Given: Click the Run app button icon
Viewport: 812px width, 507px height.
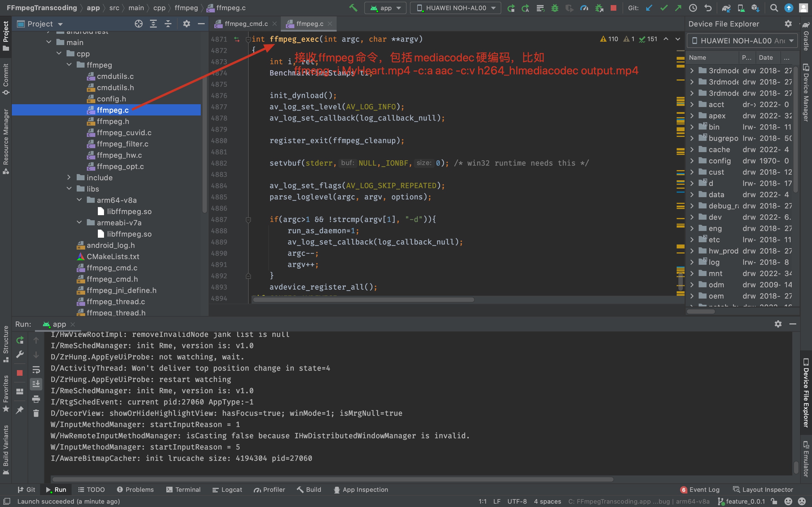Looking at the screenshot, I should coord(510,8).
